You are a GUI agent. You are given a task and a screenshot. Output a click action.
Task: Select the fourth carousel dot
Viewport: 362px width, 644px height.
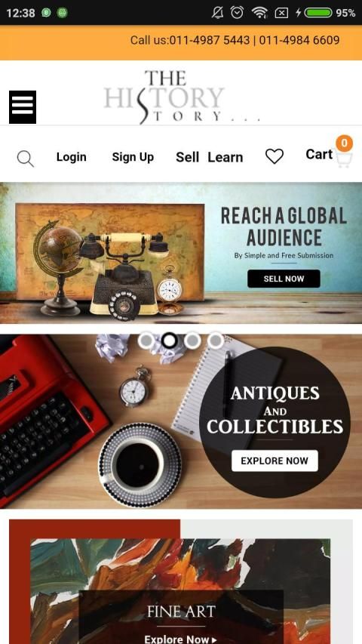(x=215, y=340)
